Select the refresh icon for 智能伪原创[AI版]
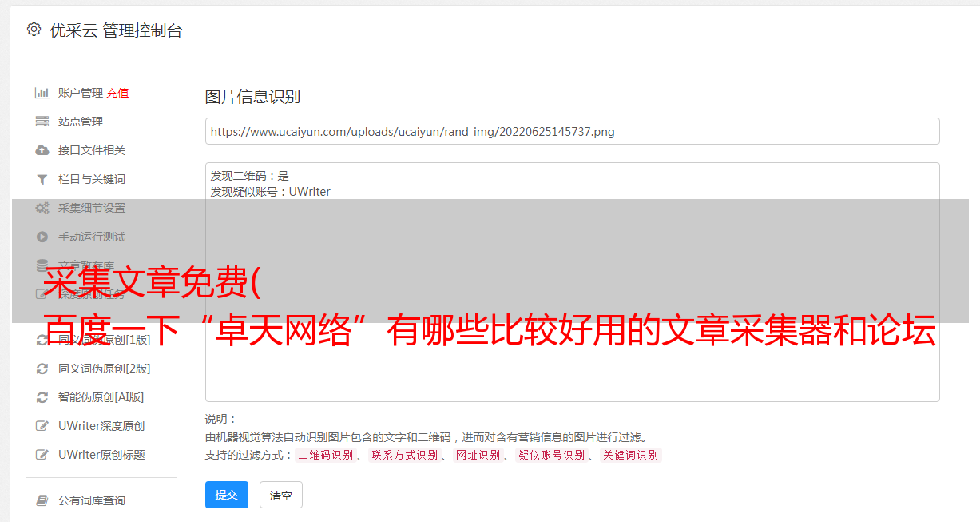 (x=42, y=397)
